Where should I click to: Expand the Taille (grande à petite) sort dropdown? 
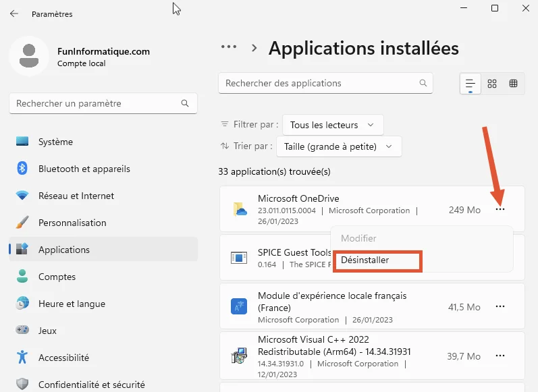click(338, 146)
